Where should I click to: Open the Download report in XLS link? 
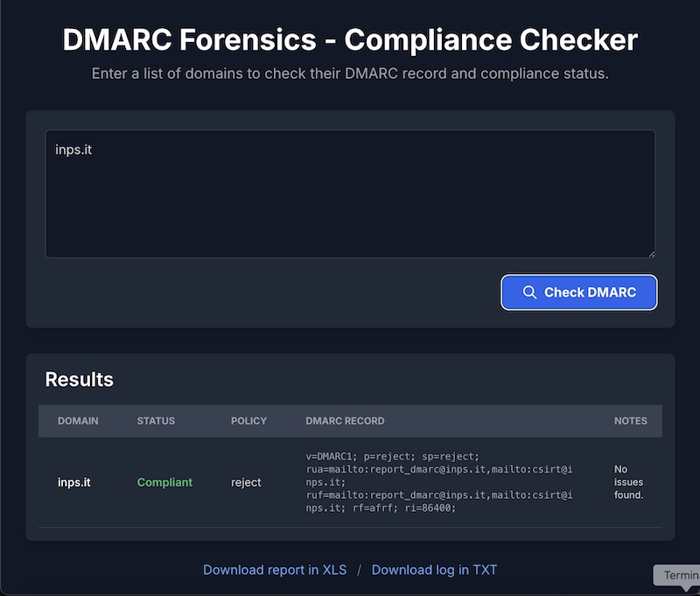[x=275, y=570]
